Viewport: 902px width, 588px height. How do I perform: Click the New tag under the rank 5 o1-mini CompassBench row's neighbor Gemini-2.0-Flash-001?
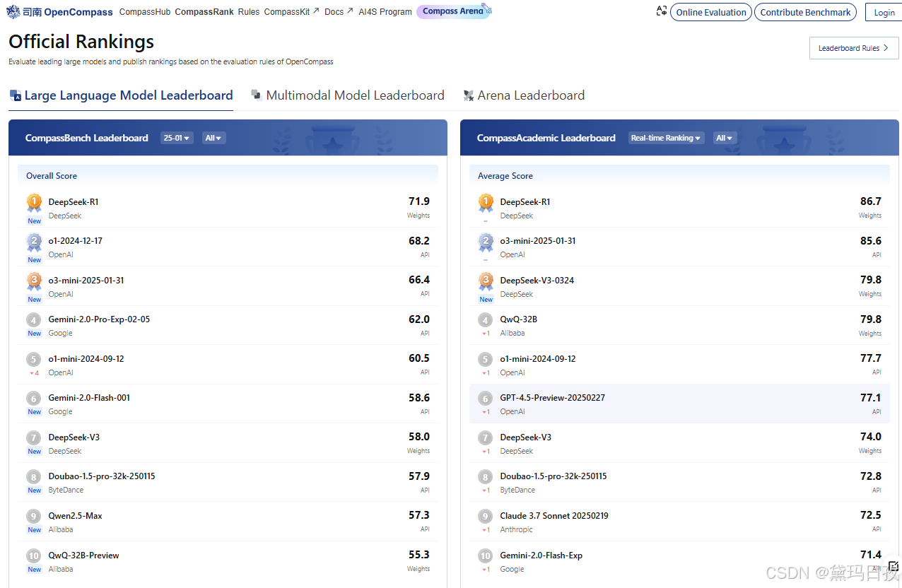coord(35,411)
